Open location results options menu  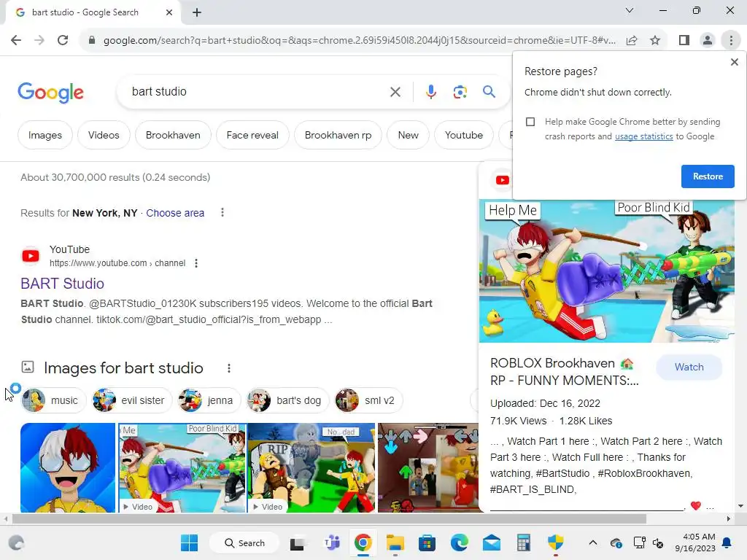(222, 212)
